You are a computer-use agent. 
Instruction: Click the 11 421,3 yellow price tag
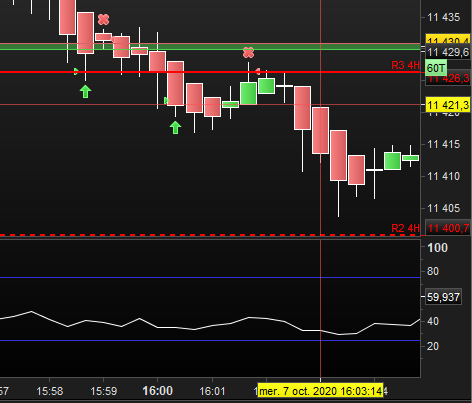(x=448, y=105)
